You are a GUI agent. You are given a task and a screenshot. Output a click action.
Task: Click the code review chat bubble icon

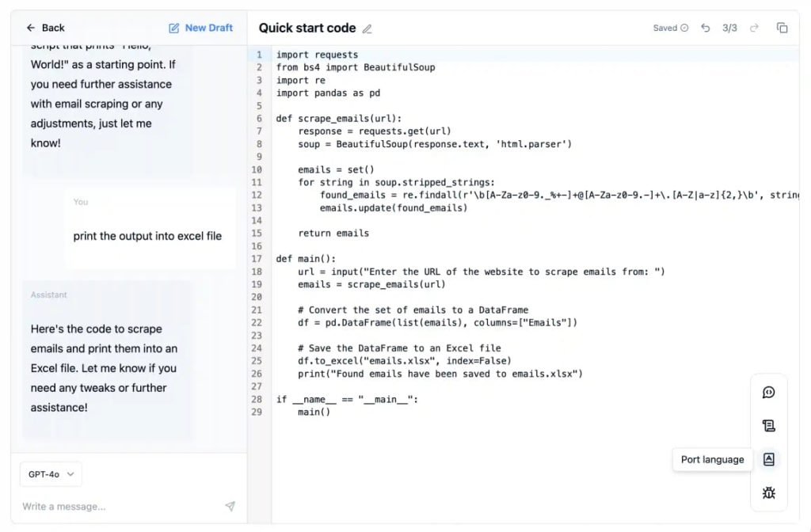(768, 393)
